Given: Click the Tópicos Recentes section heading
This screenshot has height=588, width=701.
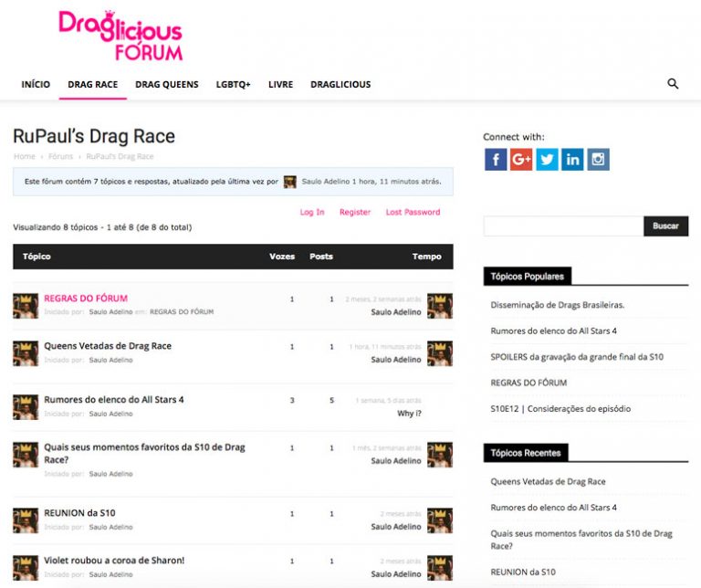Looking at the screenshot, I should point(526,453).
